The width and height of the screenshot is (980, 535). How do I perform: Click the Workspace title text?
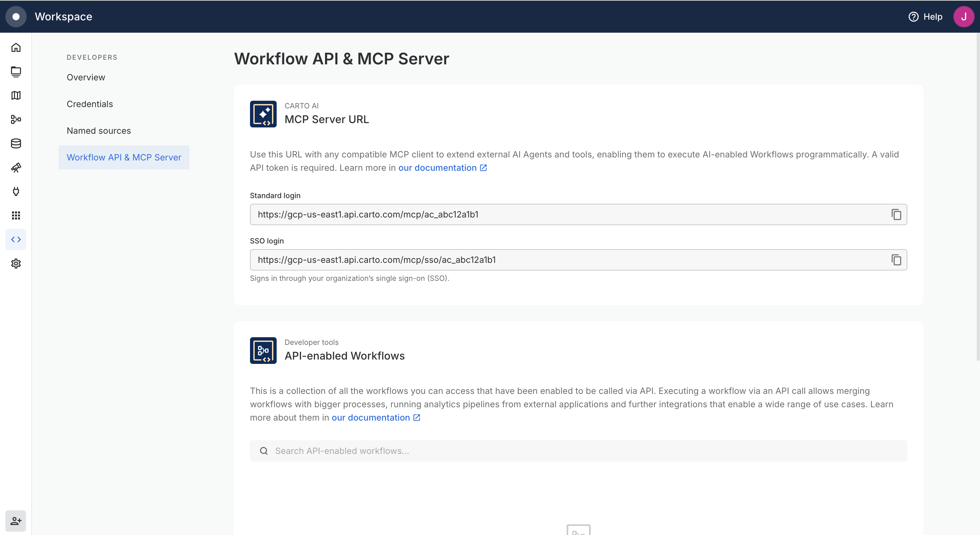tap(64, 17)
